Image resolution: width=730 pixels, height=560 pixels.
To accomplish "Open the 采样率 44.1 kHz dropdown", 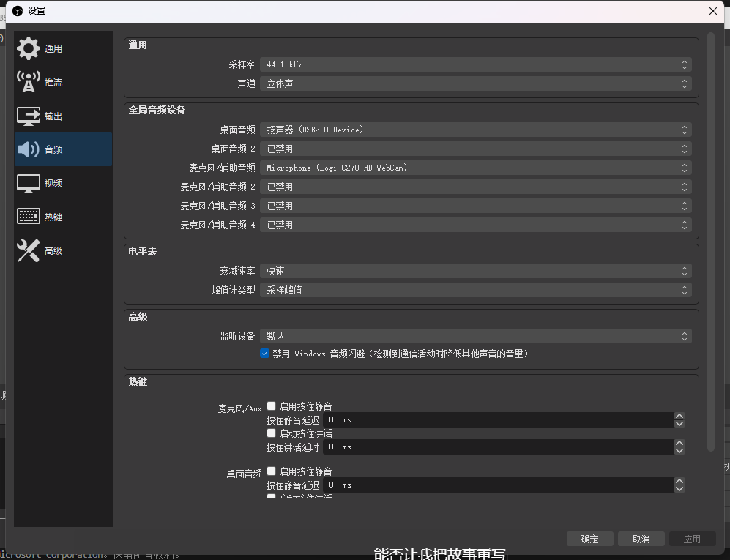I will [x=474, y=64].
